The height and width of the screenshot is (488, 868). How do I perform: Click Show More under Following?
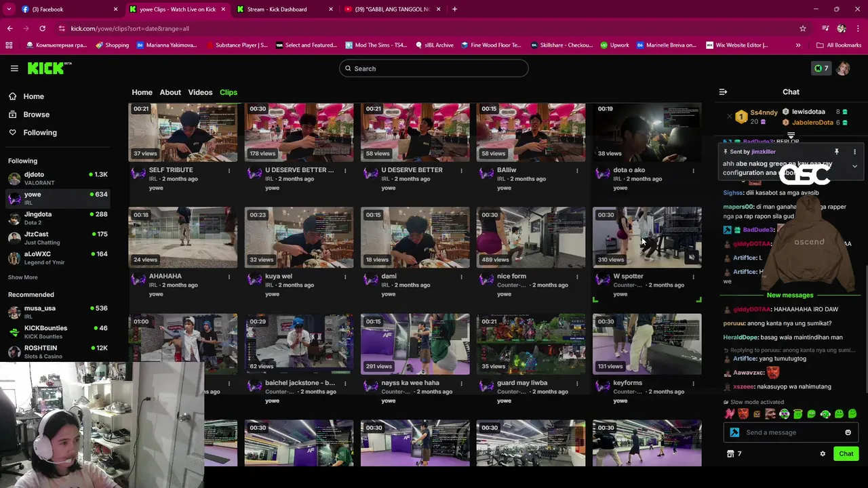22,277
